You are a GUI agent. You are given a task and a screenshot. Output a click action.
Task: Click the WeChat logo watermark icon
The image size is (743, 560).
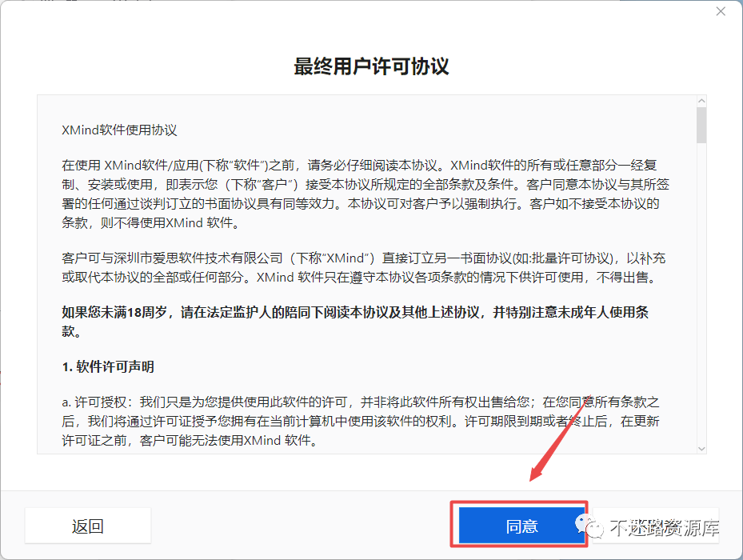click(589, 527)
